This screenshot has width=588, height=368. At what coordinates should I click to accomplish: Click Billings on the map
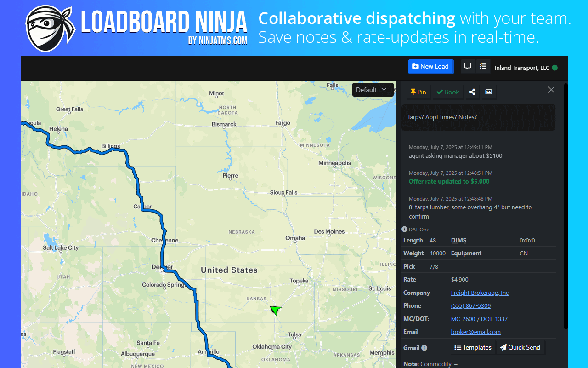coord(110,146)
